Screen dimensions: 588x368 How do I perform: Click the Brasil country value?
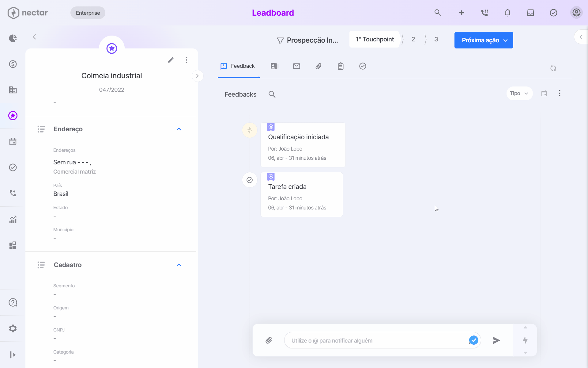61,194
